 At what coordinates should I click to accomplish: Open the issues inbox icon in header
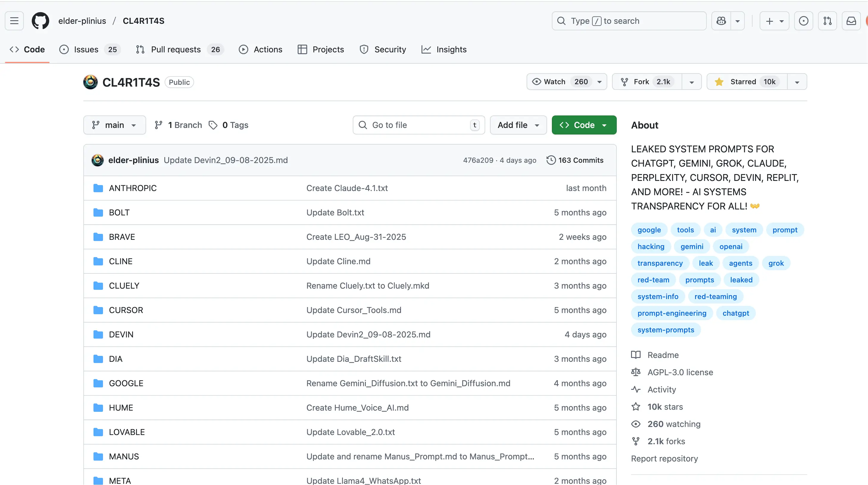click(804, 21)
